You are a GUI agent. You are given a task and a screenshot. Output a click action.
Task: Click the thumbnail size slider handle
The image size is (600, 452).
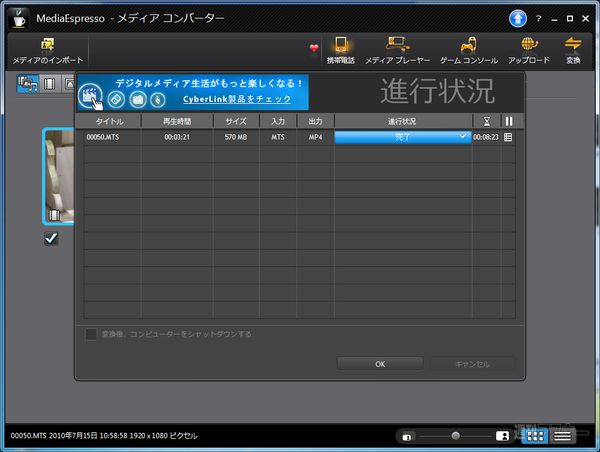pyautogui.click(x=456, y=436)
